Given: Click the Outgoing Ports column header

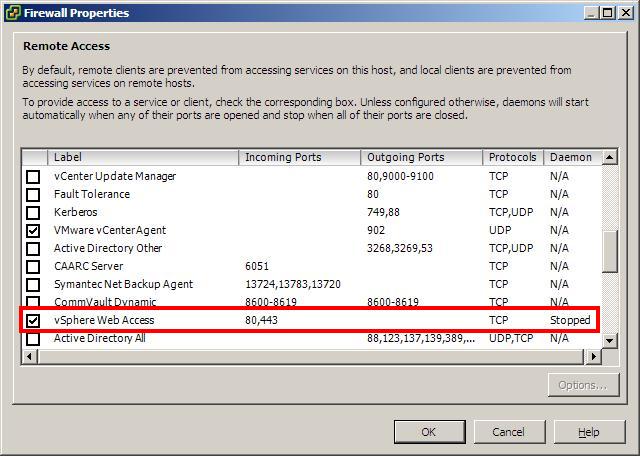Looking at the screenshot, I should click(x=422, y=157).
